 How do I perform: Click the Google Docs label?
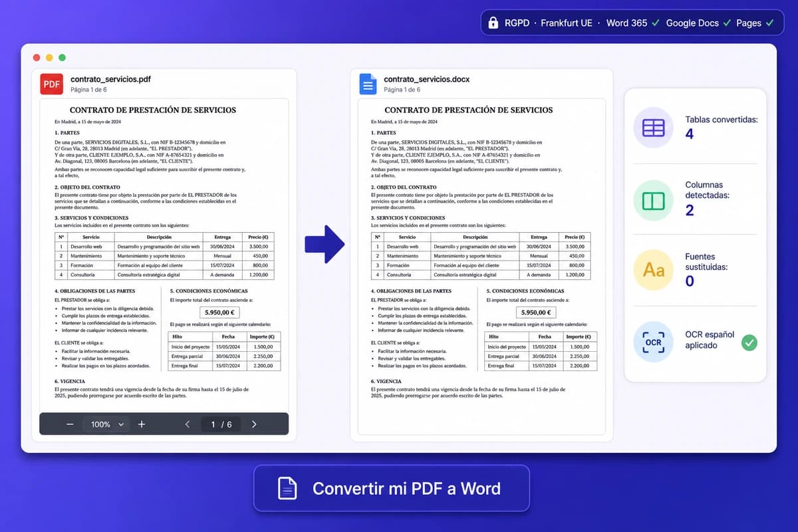(692, 23)
